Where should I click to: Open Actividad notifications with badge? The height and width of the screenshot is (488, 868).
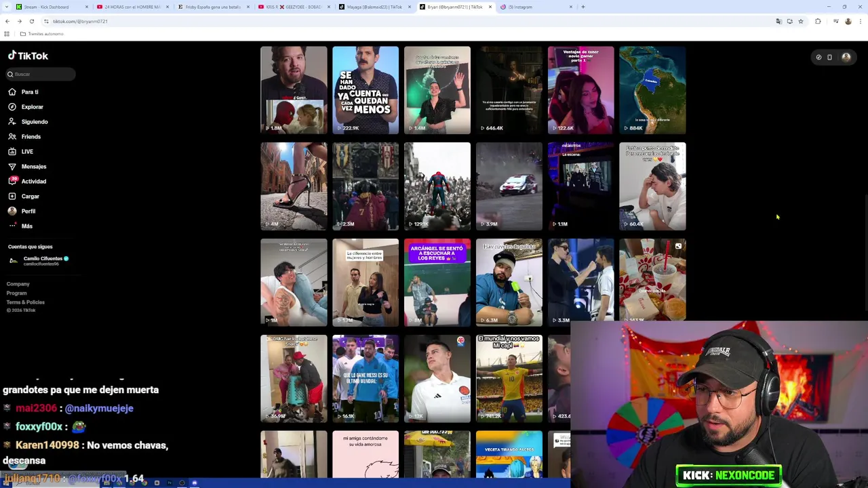(28, 182)
